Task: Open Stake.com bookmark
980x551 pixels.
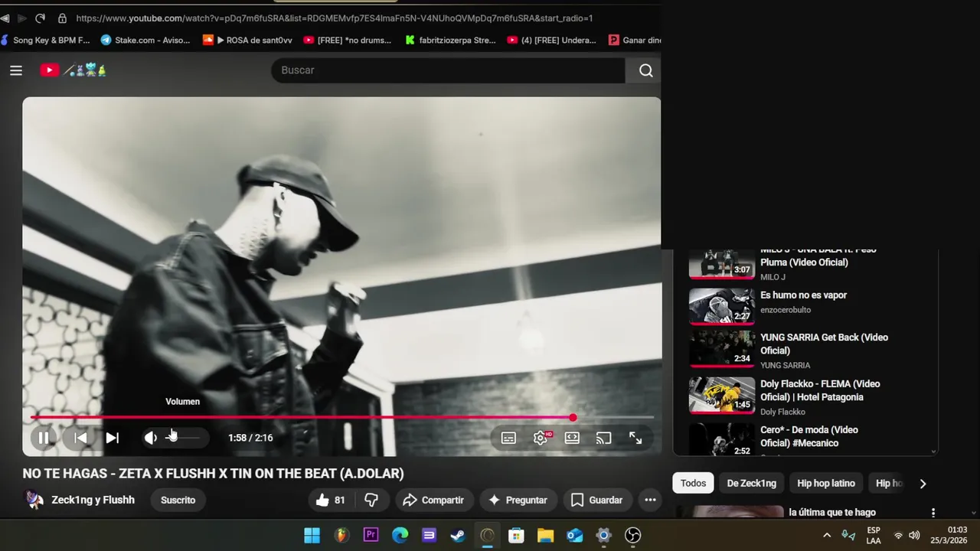Action: 145,40
